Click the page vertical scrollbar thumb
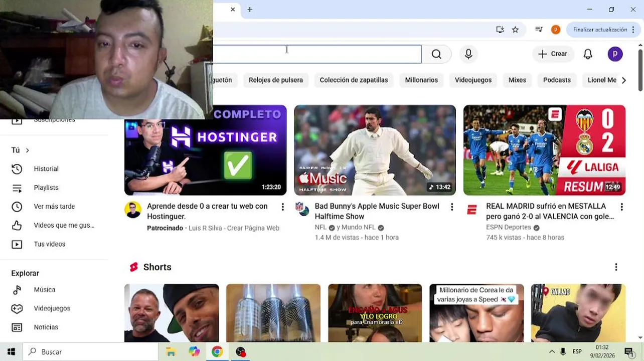 click(x=640, y=70)
